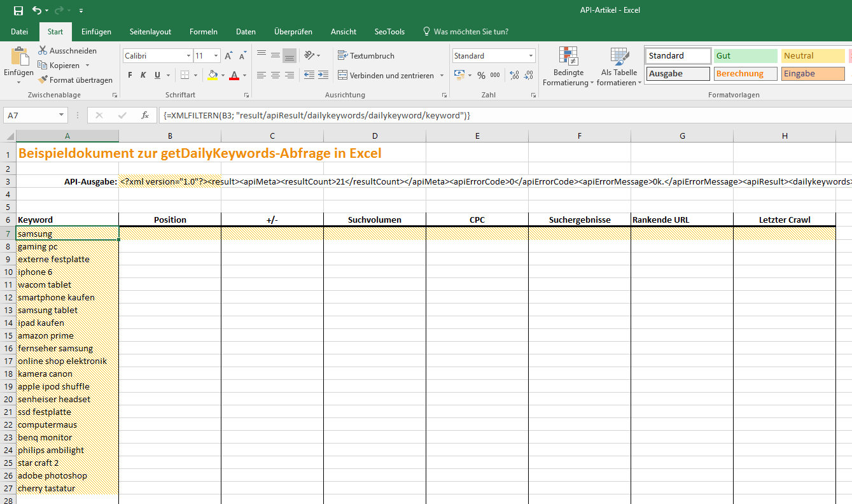This screenshot has height=504, width=852.
Task: Expand the Einfügen paste options arrow
Action: coord(19,83)
